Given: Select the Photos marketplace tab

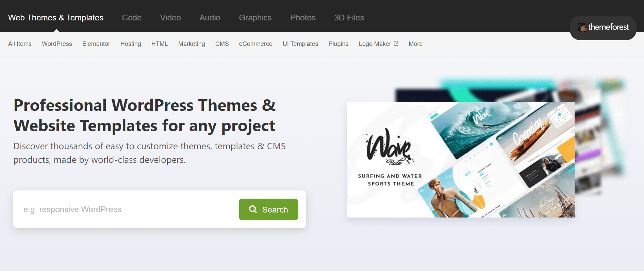Looking at the screenshot, I should [x=303, y=18].
